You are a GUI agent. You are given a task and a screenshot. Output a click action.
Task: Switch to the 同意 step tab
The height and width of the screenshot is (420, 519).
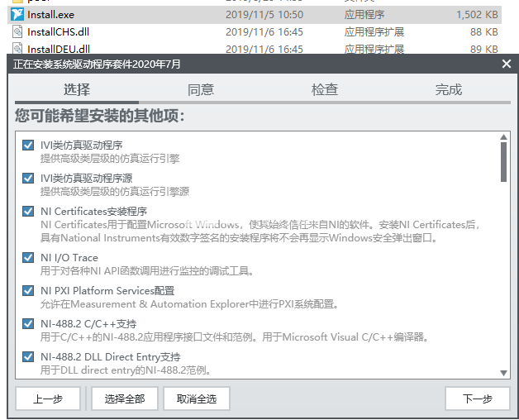click(201, 90)
